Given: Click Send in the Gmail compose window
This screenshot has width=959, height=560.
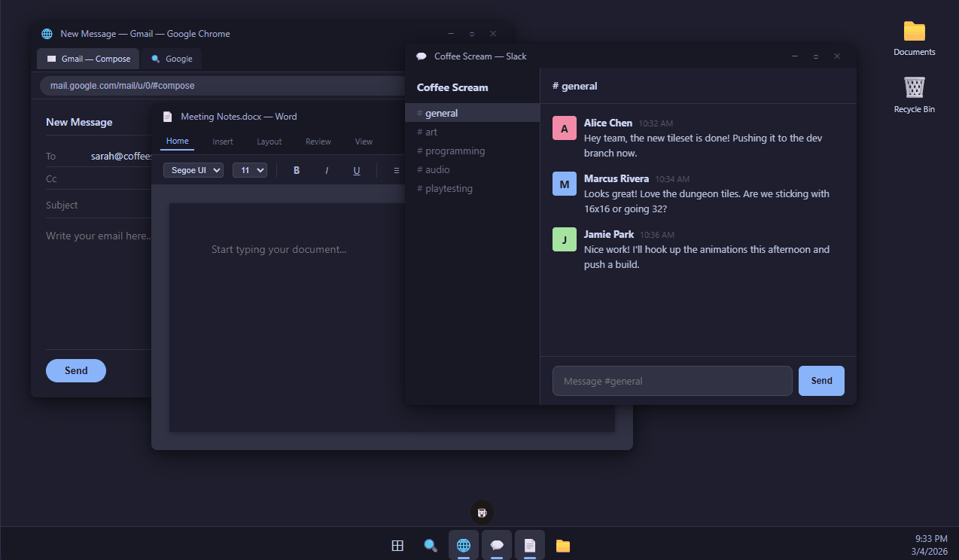Looking at the screenshot, I should [x=75, y=370].
